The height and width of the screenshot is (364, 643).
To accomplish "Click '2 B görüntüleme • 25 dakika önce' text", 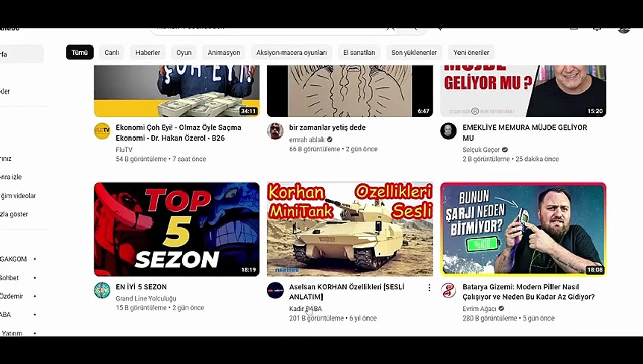I will click(511, 159).
